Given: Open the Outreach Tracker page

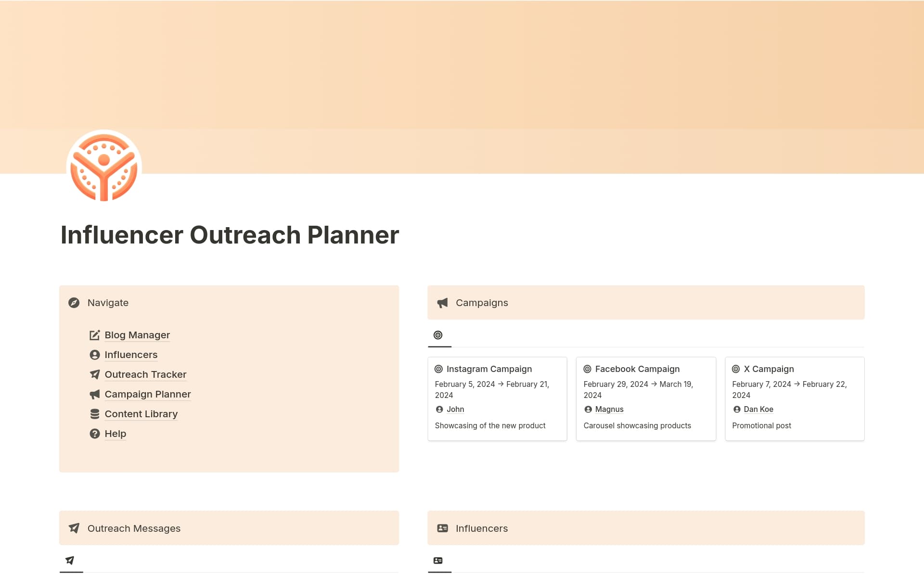Looking at the screenshot, I should click(x=145, y=374).
